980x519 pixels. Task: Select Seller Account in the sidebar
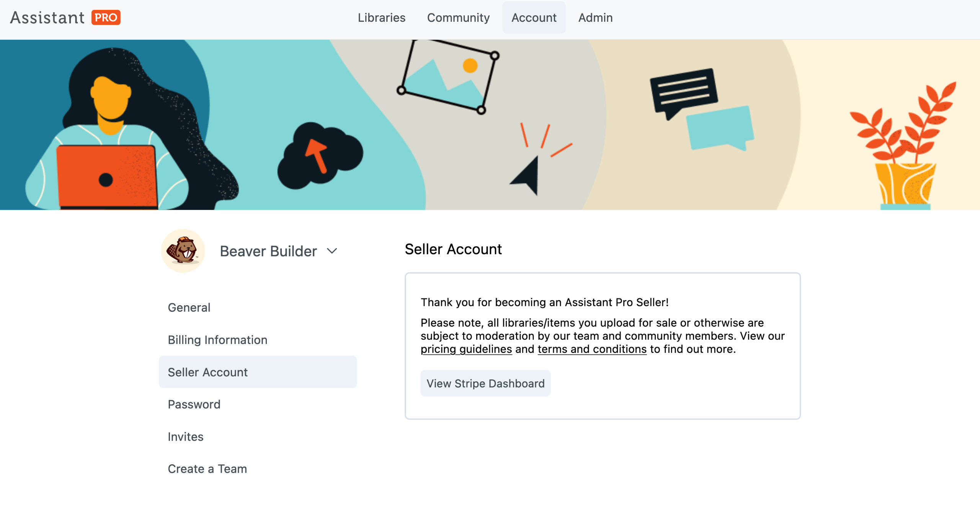click(x=208, y=372)
